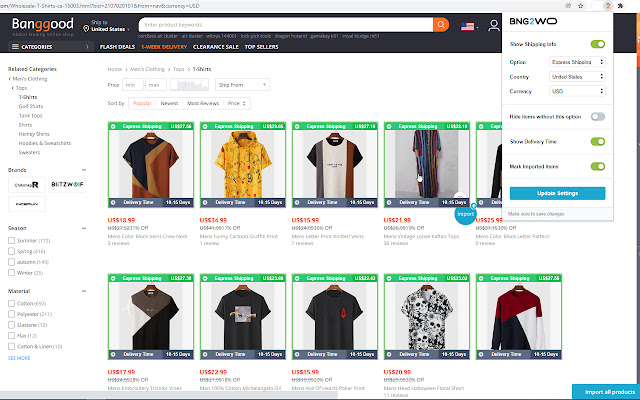Toggle the Show Delivery Time switch
Viewport: 640px width, 400px height.
click(598, 142)
